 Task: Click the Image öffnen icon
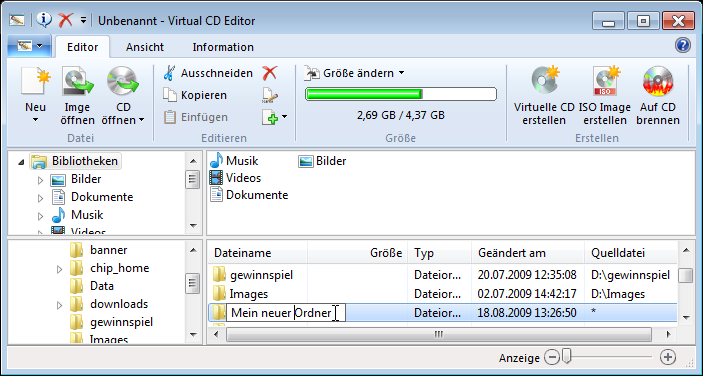pos(77,82)
